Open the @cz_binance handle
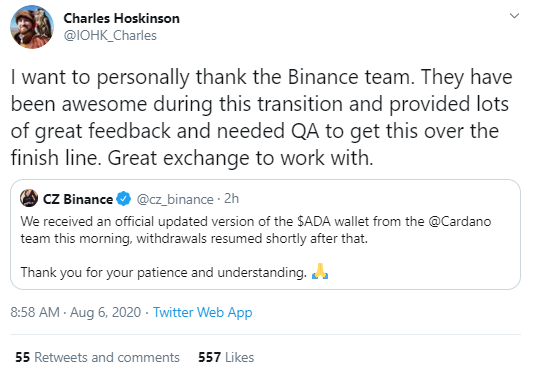Viewport: 535px width, 379px height. (x=175, y=199)
